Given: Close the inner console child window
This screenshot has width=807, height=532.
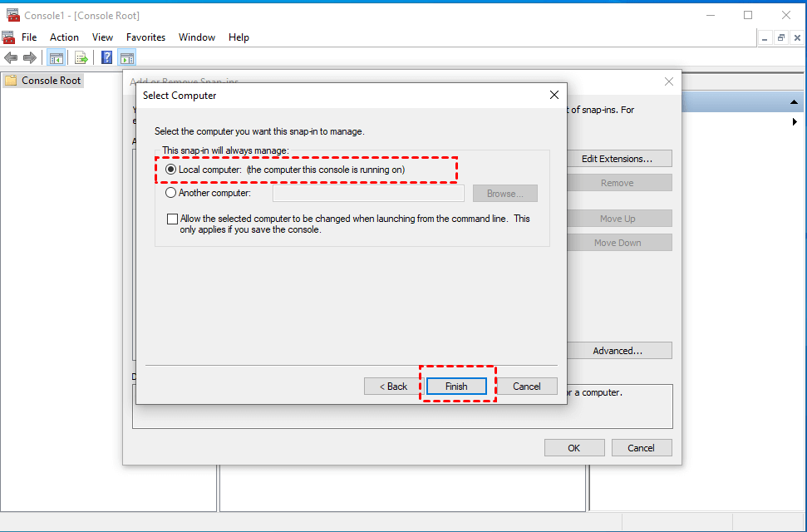Looking at the screenshot, I should tap(797, 37).
